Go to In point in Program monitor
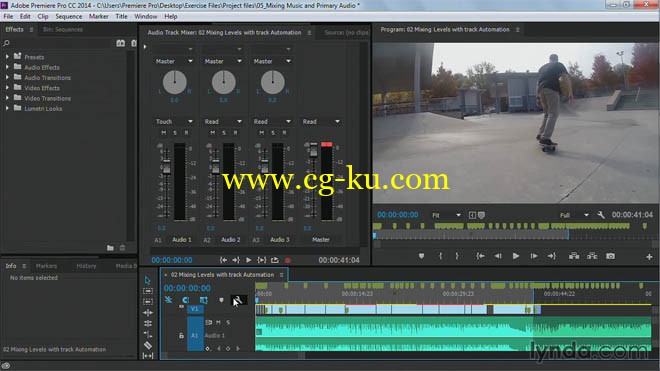Screen dimensions: 660x371 (480, 256)
